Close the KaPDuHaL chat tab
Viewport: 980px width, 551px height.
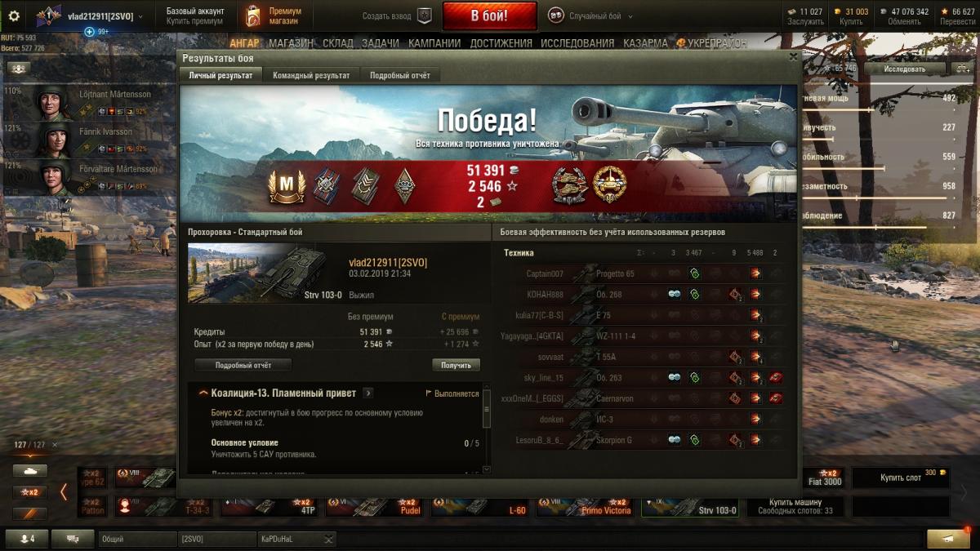328,539
